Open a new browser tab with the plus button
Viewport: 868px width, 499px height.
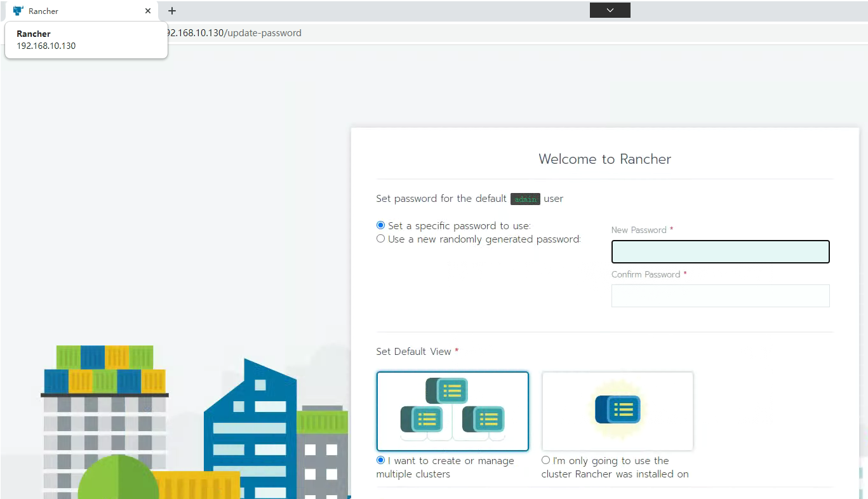[171, 11]
